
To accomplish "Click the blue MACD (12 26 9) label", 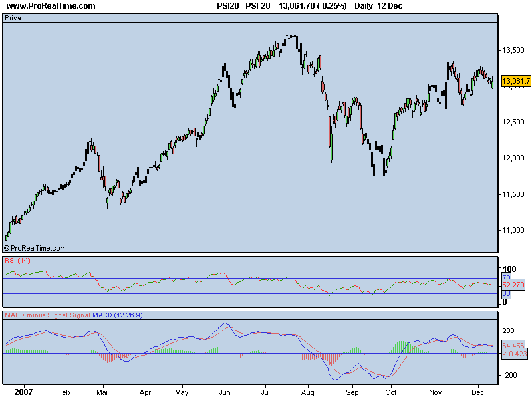I will click(118, 315).
